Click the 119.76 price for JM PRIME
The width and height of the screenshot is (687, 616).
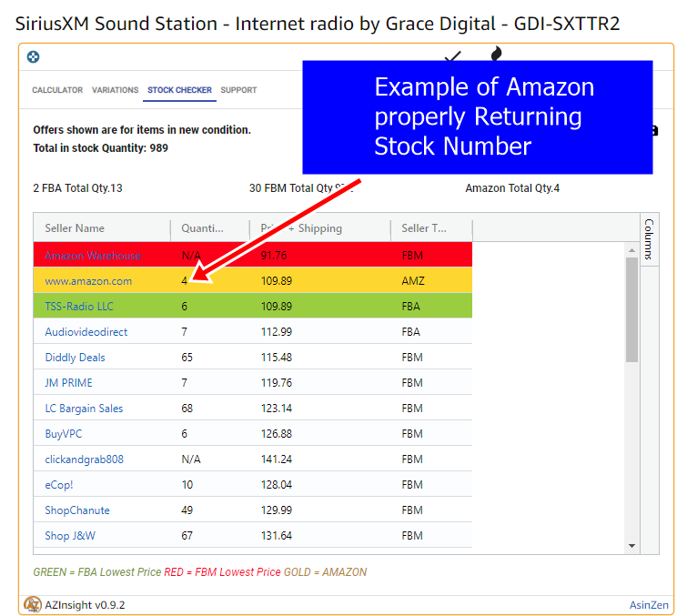coord(277,382)
